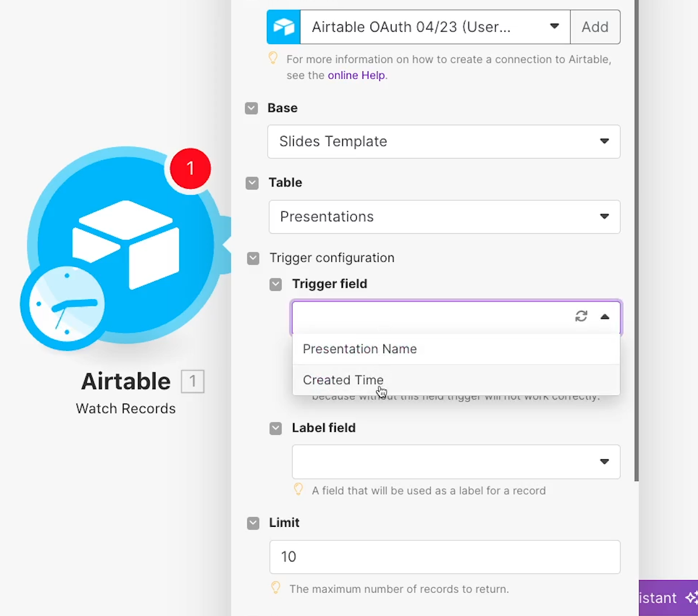The image size is (698, 616).
Task: Open the Airtable OAuth connection dropdown
Action: (x=435, y=27)
